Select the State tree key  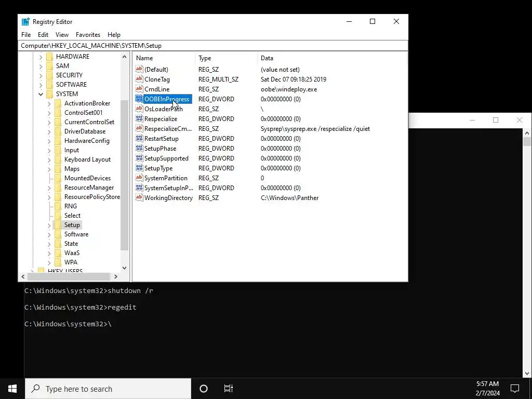[x=71, y=244]
